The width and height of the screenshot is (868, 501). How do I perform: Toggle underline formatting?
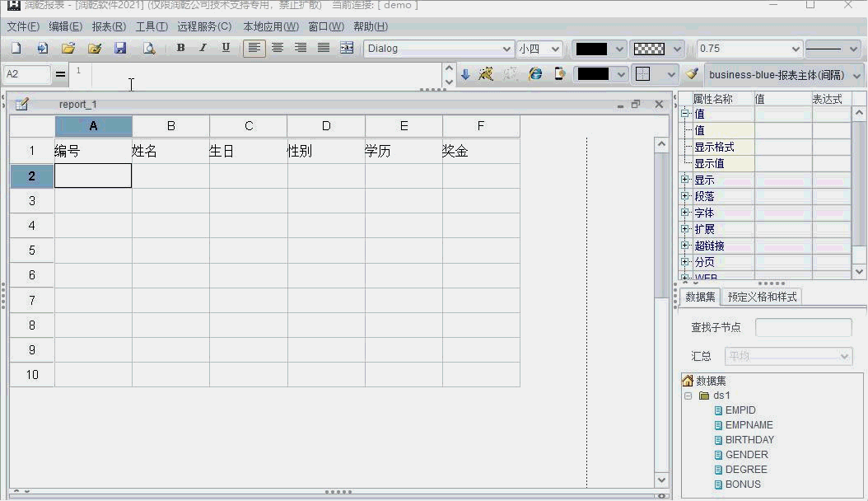click(226, 49)
